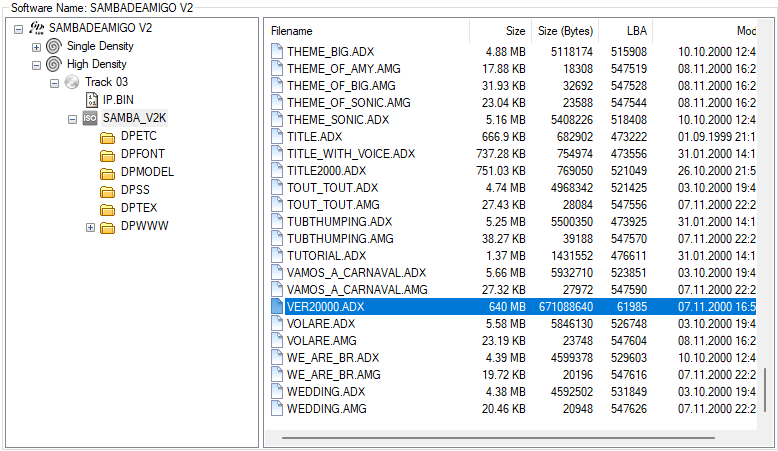Click the DPSS folder icon

[108, 191]
